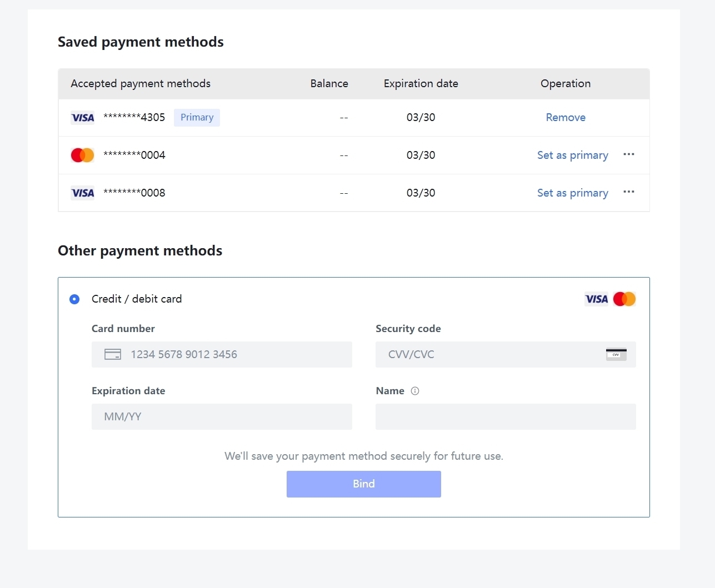The height and width of the screenshot is (588, 715).
Task: Click the Card number input field
Action: 222,354
